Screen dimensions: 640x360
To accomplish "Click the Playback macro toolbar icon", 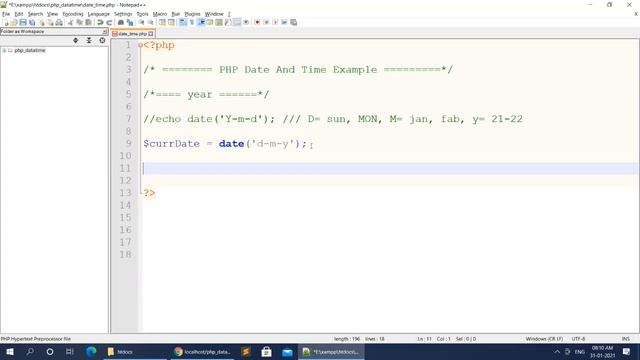I will tap(276, 22).
